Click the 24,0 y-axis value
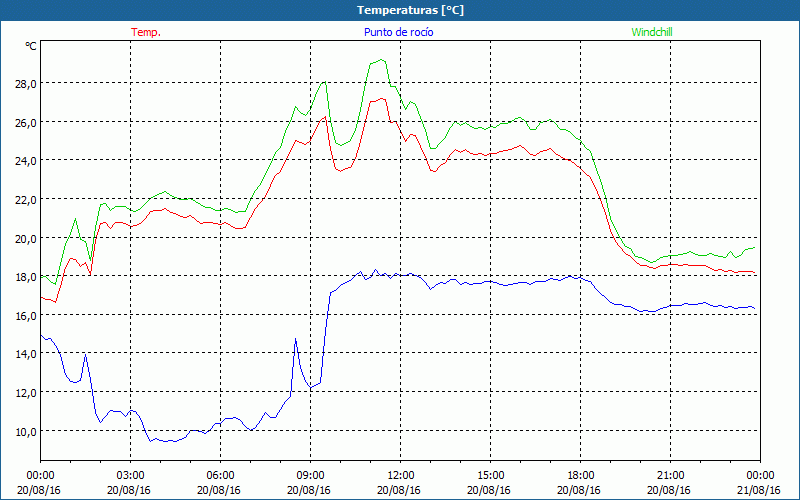The width and height of the screenshot is (800, 500). 26,161
